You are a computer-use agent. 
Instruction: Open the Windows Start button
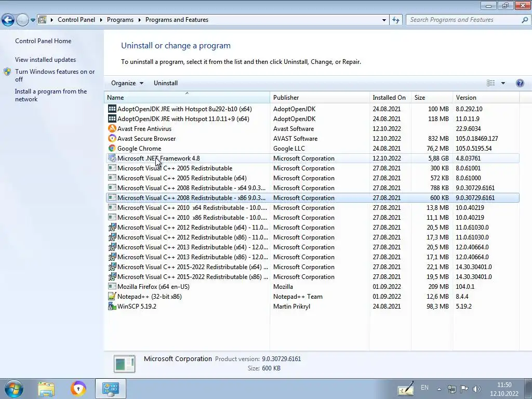coord(14,389)
